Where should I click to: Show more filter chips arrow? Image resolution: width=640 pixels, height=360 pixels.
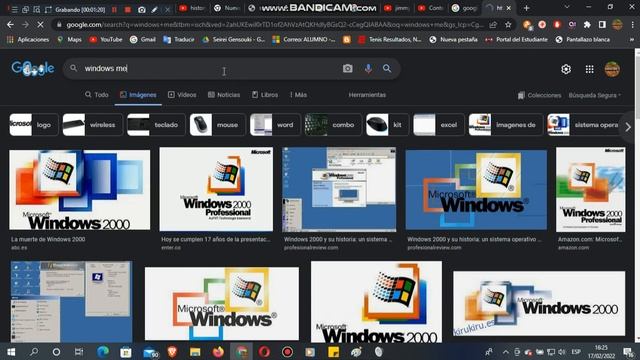628,127
